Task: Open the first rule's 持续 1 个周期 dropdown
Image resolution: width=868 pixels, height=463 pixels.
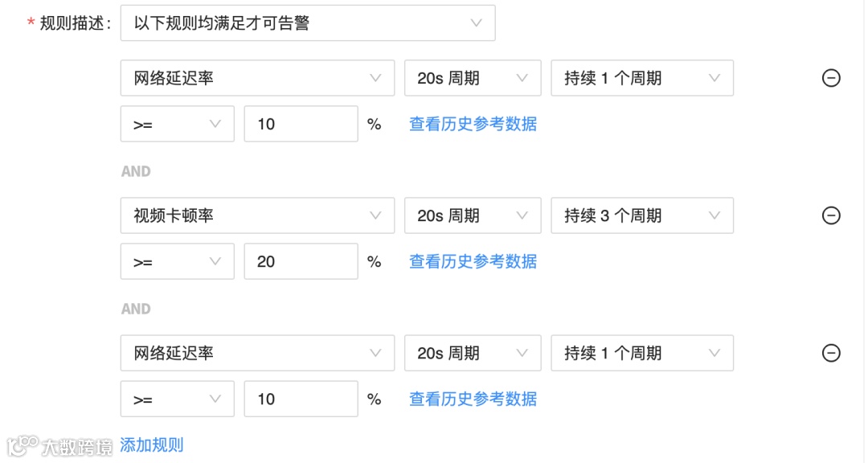Action: 641,78
